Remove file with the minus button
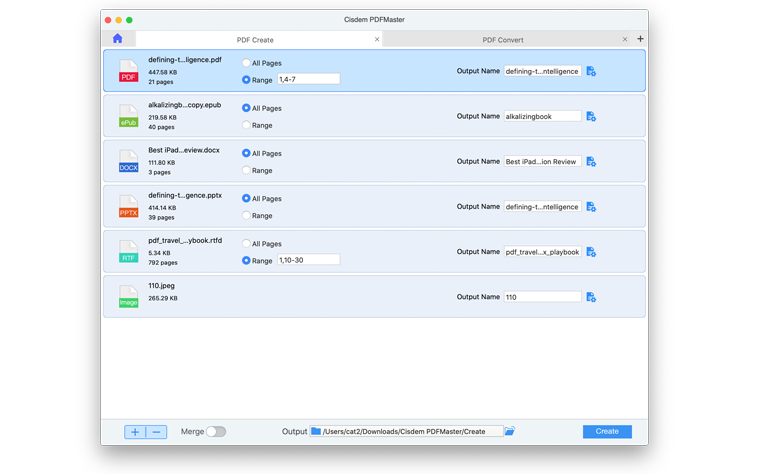The height and width of the screenshot is (474, 760). coord(157,432)
